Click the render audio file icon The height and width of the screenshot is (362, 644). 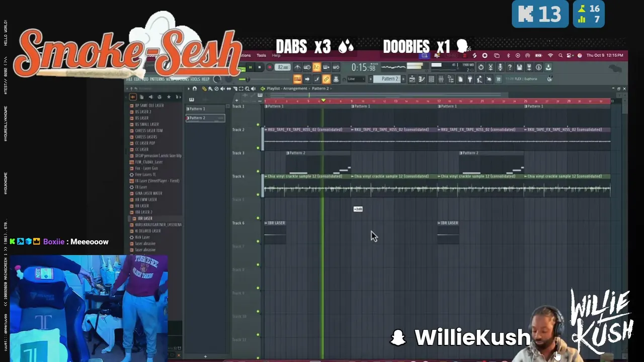(x=529, y=67)
